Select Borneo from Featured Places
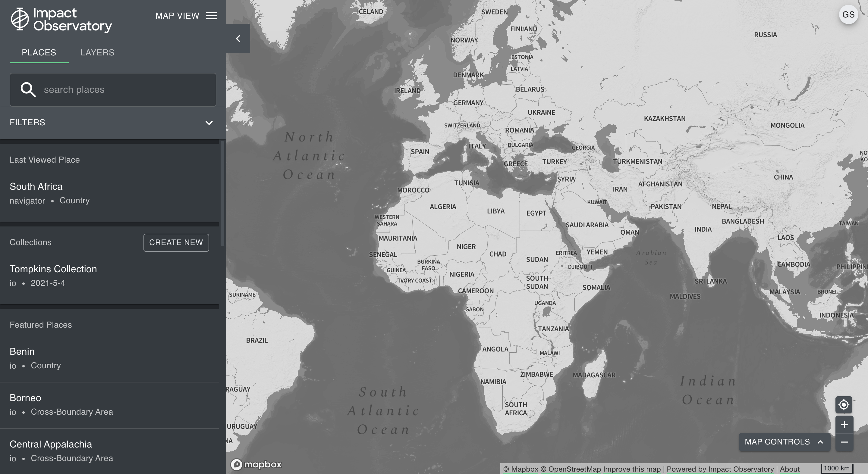This screenshot has height=474, width=868. [25, 398]
